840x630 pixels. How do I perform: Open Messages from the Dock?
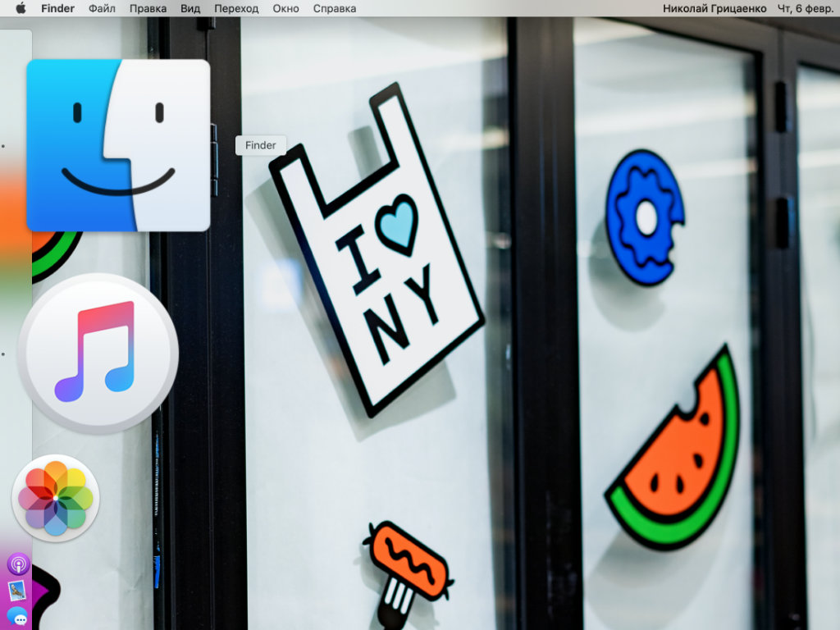[18, 617]
